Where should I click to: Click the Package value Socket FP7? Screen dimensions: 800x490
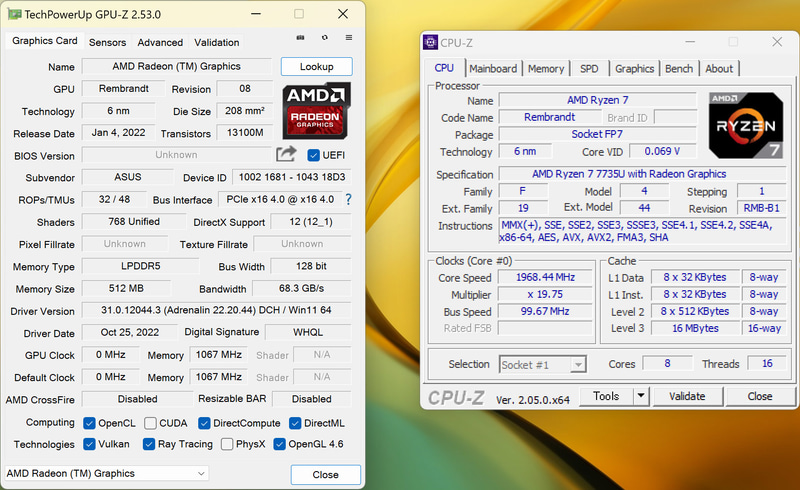[597, 134]
